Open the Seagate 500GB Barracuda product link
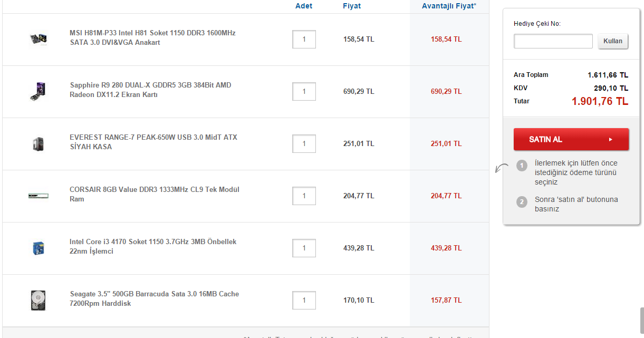 pos(154,298)
